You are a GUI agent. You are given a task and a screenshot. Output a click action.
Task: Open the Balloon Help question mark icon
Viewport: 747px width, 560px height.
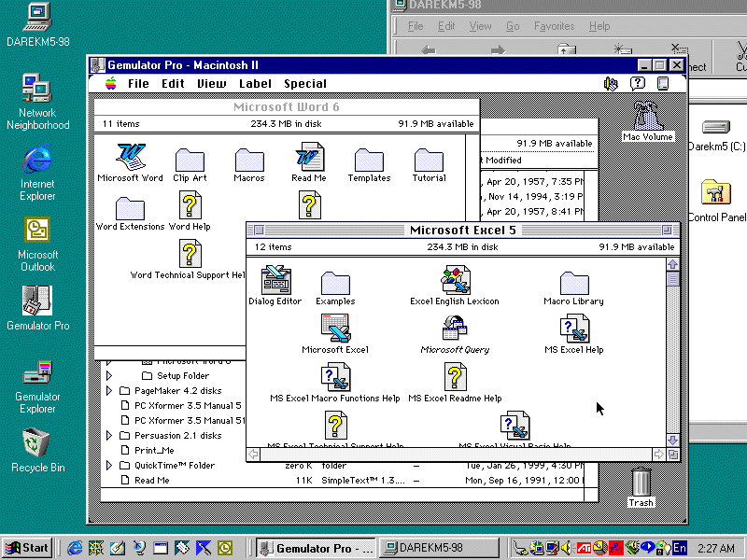pos(637,83)
